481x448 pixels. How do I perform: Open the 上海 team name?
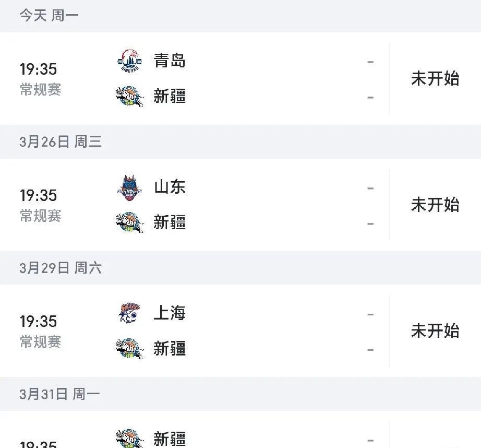tap(170, 313)
